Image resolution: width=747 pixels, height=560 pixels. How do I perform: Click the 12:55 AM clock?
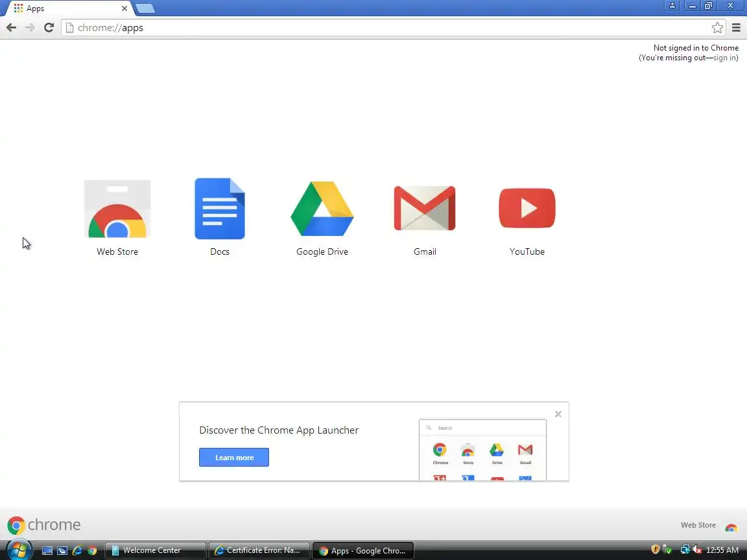722,550
